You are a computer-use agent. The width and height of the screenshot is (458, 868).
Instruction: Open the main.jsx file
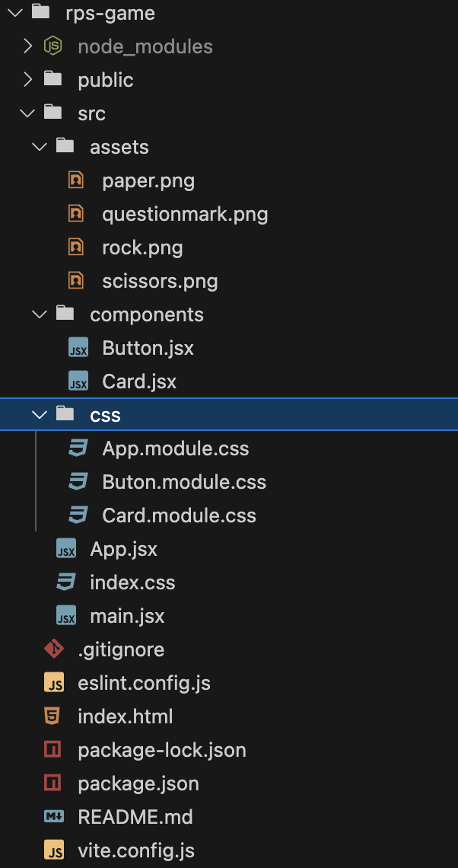point(127,616)
